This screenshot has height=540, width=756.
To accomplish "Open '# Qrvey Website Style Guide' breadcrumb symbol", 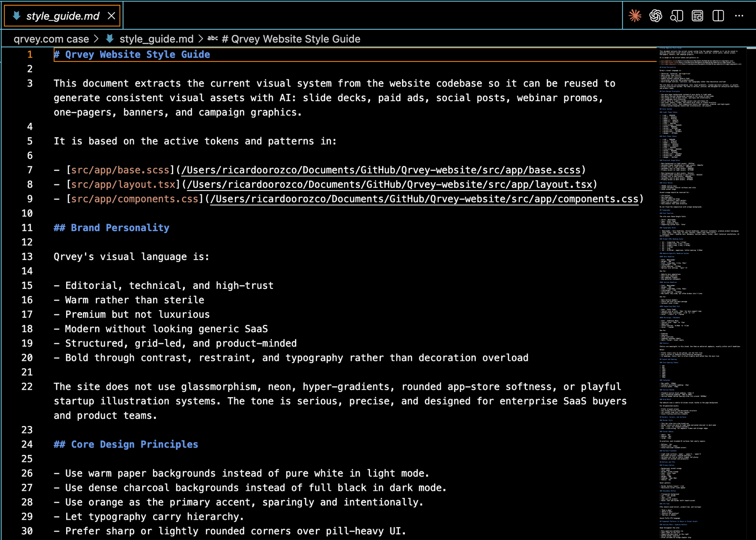I will (291, 39).
